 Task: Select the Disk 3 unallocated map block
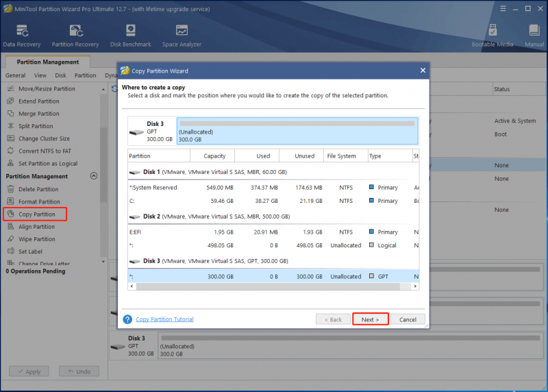click(x=297, y=131)
